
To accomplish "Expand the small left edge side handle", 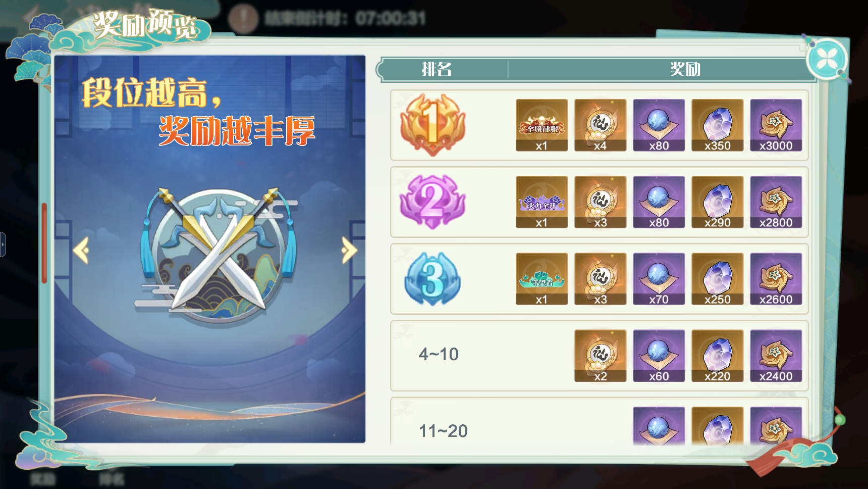I will 3,244.
